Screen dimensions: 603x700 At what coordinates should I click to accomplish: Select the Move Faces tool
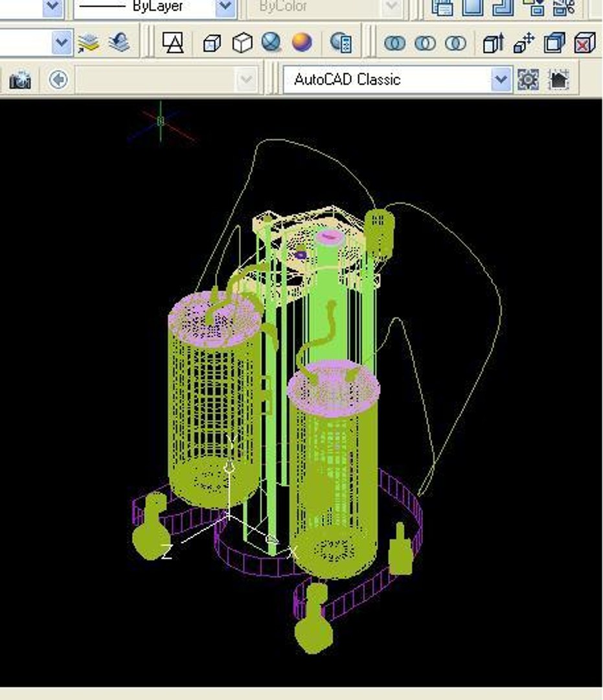click(x=523, y=43)
